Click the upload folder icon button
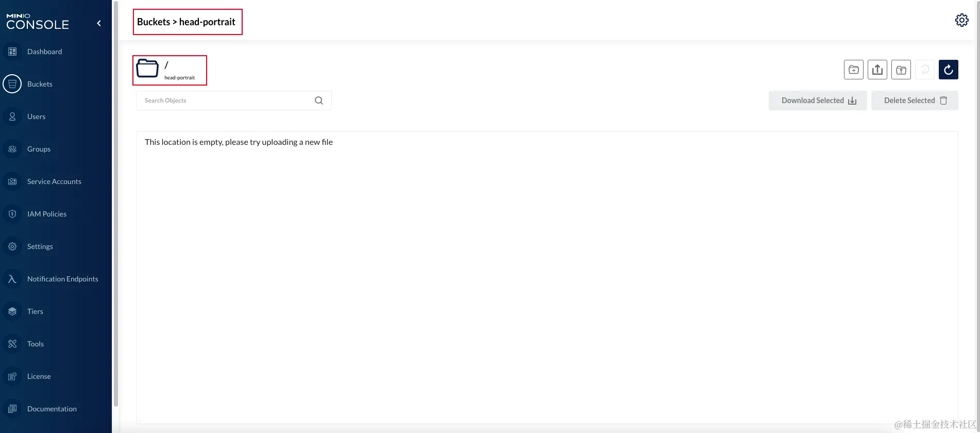The width and height of the screenshot is (980, 433). (x=901, y=70)
